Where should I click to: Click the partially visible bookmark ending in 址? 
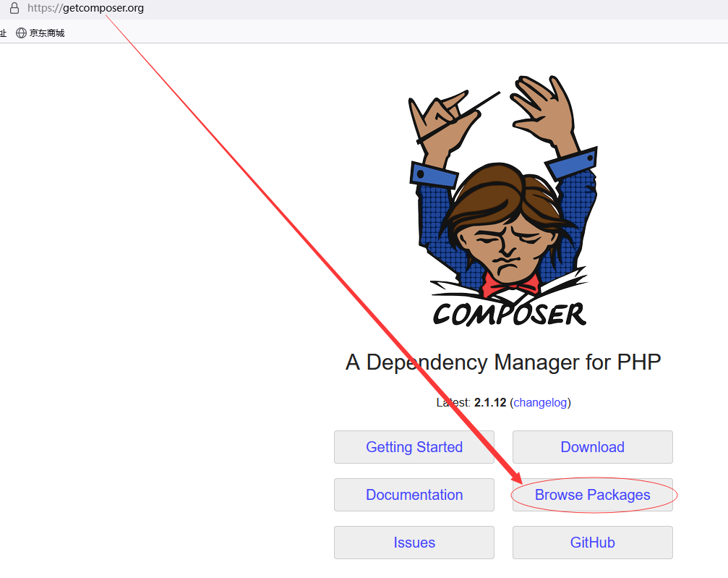pyautogui.click(x=3, y=33)
